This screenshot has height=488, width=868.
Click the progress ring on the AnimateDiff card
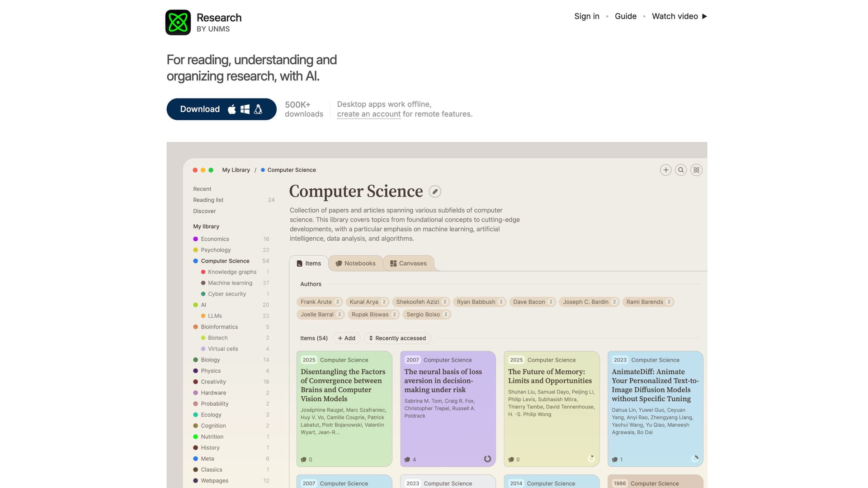pos(695,459)
